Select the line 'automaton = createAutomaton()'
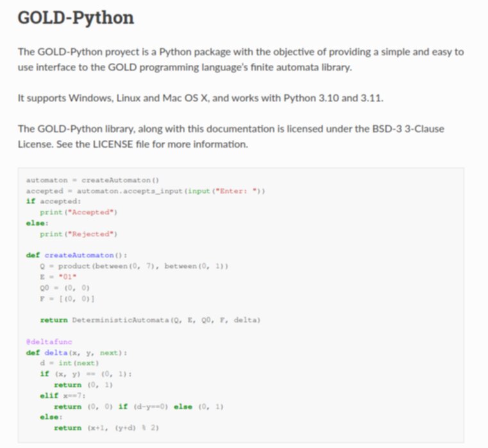The image size is (488, 448). [92, 180]
